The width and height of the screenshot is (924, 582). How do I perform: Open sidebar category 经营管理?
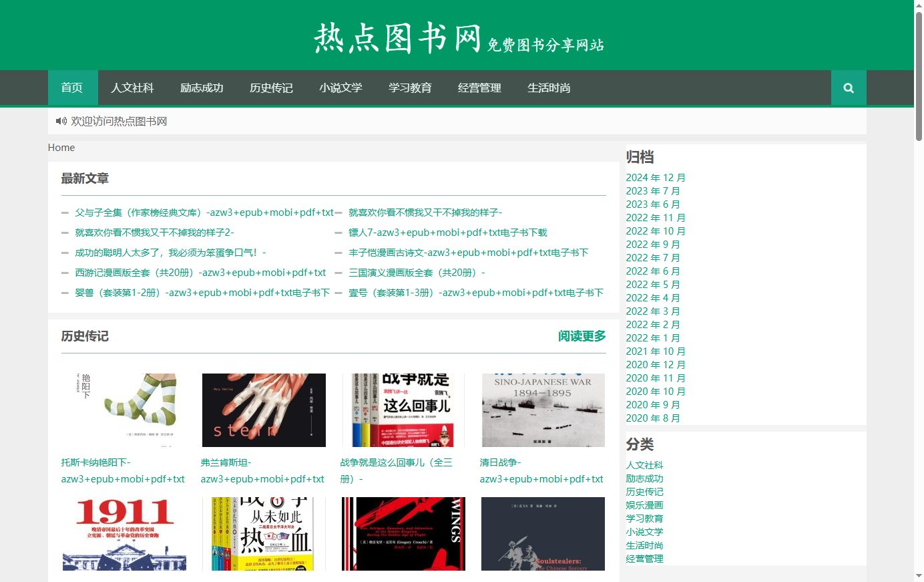pos(645,559)
